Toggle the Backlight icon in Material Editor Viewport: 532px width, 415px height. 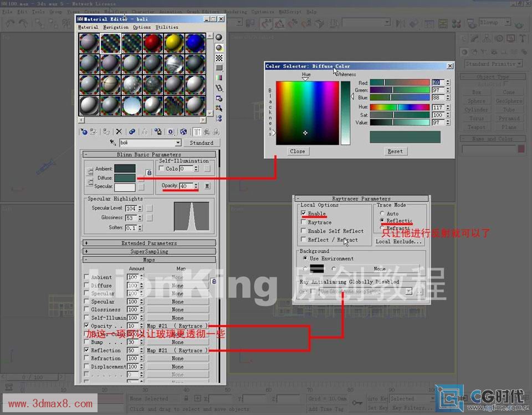219,48
